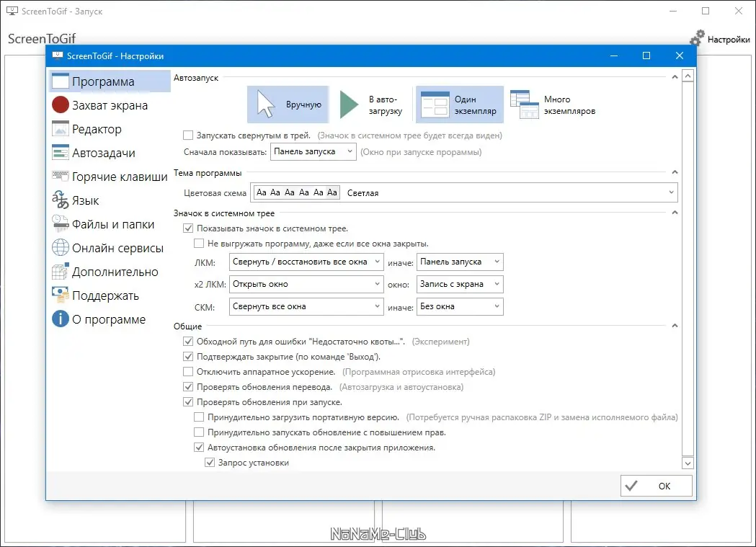
Task: Click the color scheme Aa preview swatches
Action: [x=296, y=192]
